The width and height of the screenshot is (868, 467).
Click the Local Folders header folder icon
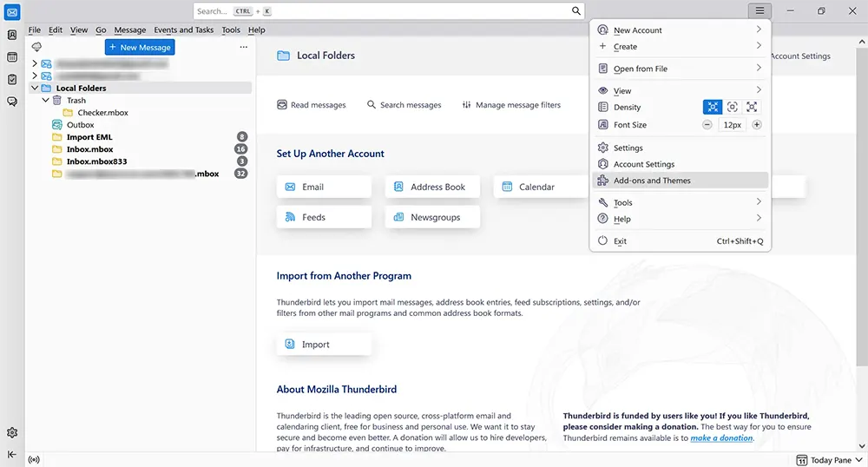(284, 56)
